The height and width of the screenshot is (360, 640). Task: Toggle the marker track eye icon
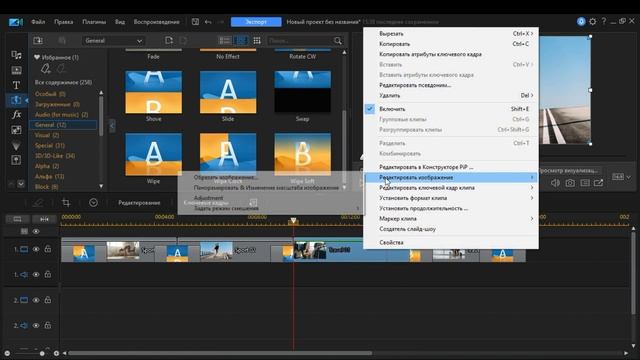pos(36,231)
